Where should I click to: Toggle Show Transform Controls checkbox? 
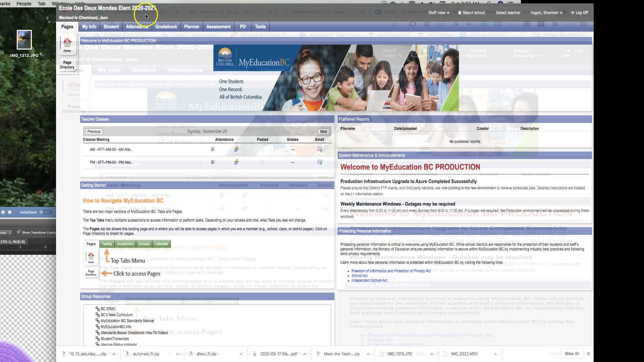[19, 232]
